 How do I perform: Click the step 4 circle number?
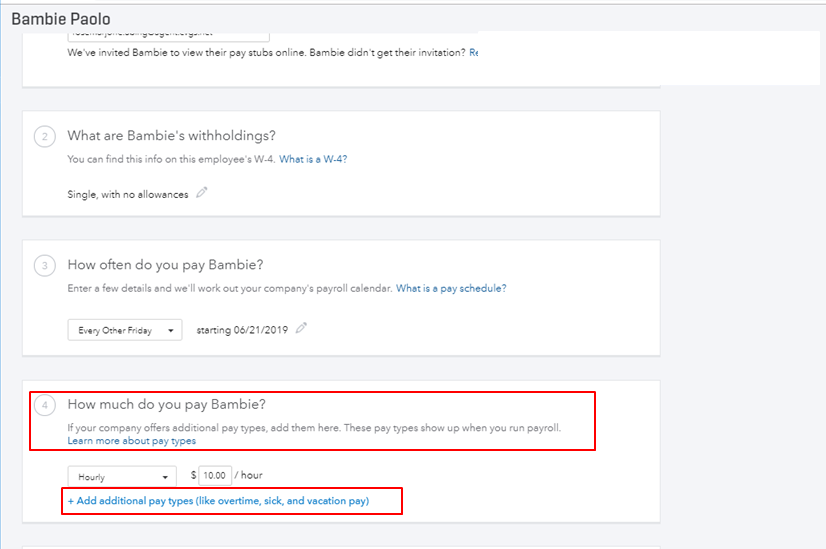click(x=44, y=405)
